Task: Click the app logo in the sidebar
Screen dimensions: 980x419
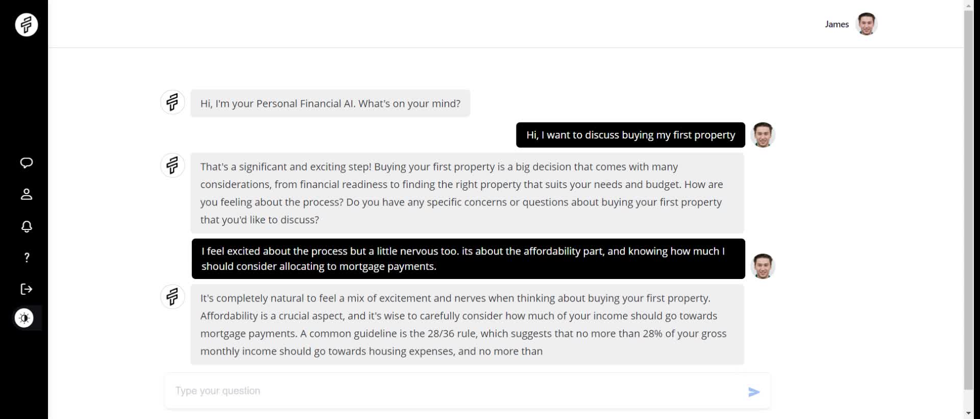Action: [x=26, y=25]
